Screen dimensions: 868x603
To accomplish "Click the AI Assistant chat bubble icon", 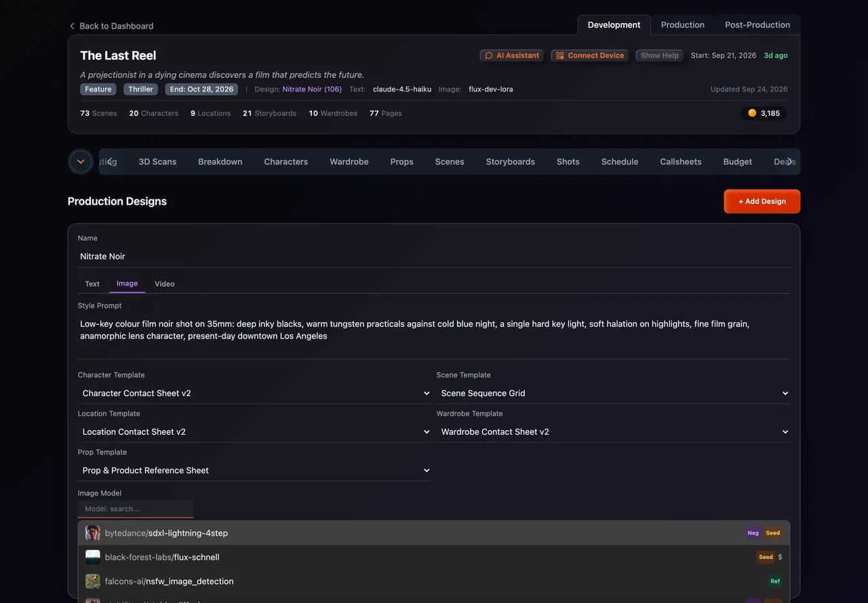I will tap(489, 56).
